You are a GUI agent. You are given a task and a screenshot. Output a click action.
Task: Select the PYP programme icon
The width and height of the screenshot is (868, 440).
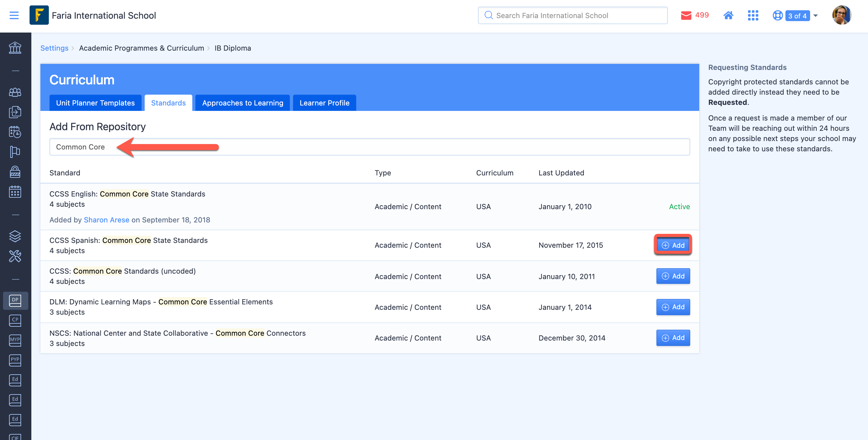pos(15,360)
